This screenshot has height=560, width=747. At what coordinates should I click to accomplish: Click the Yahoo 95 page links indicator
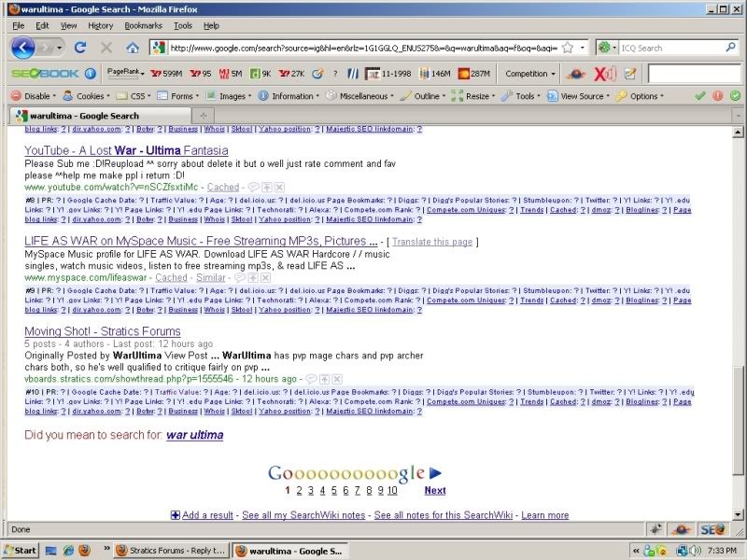pyautogui.click(x=200, y=74)
